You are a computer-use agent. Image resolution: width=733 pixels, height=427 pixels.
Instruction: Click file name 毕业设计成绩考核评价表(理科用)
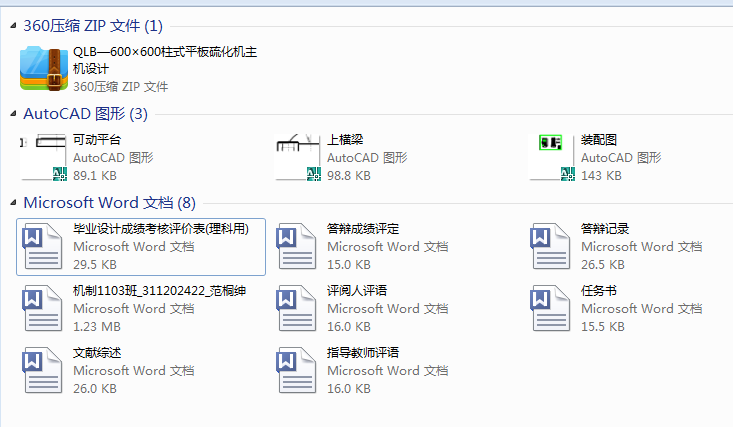pyautogui.click(x=161, y=229)
